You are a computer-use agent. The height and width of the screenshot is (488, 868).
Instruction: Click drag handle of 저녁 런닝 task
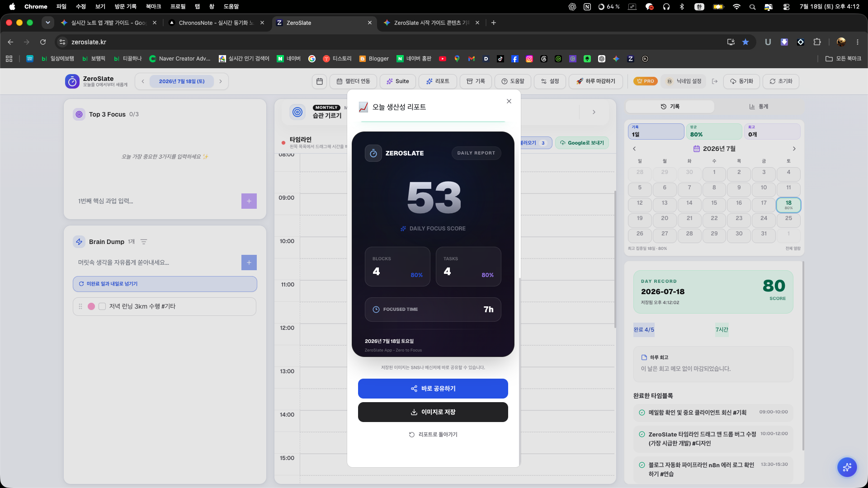[80, 306]
